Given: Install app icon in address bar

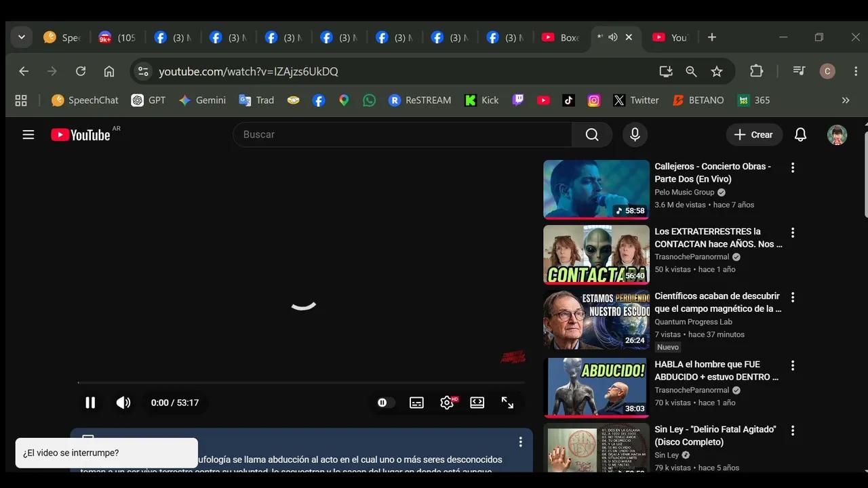Looking at the screenshot, I should 666,71.
